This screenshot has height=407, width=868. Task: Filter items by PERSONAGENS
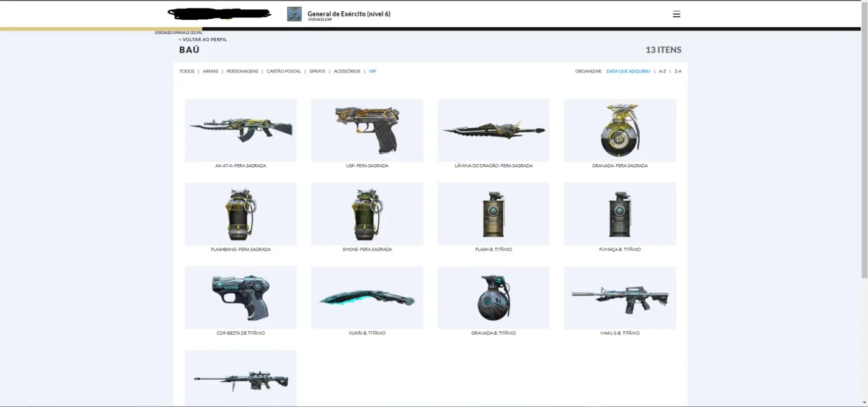point(242,71)
